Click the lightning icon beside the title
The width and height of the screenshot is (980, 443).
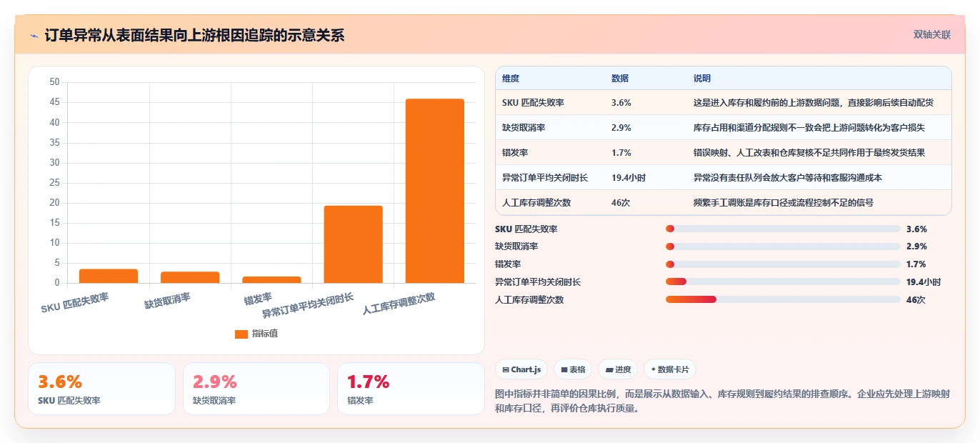pyautogui.click(x=34, y=35)
